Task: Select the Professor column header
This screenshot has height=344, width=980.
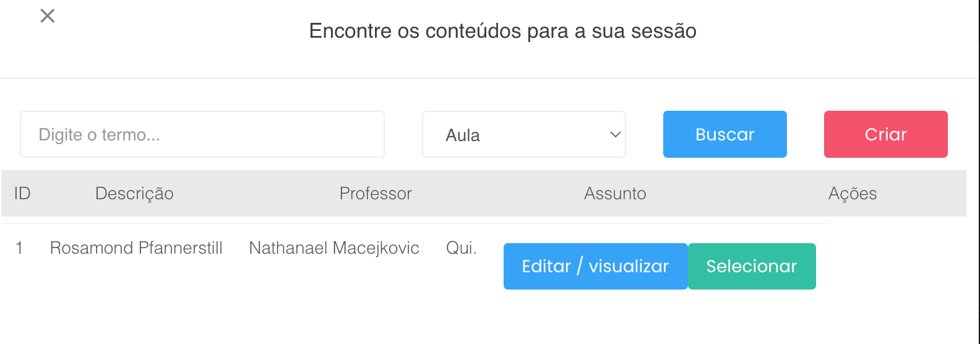Action: [376, 194]
